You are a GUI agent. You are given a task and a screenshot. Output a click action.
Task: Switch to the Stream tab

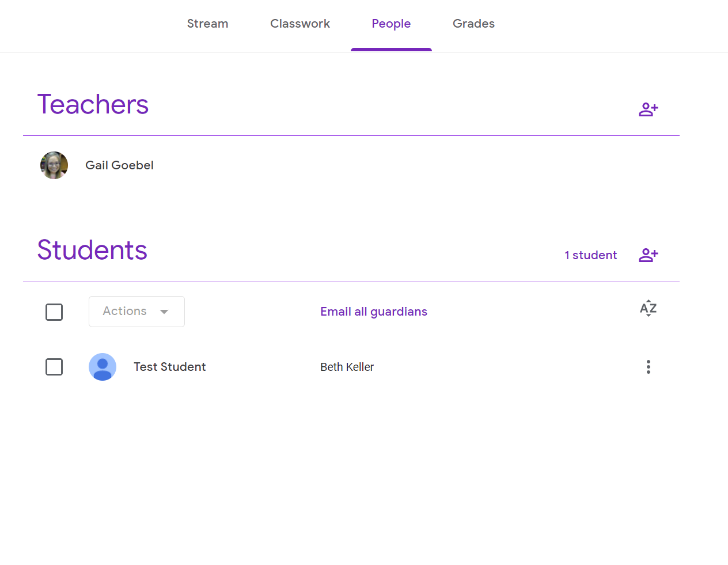click(207, 24)
